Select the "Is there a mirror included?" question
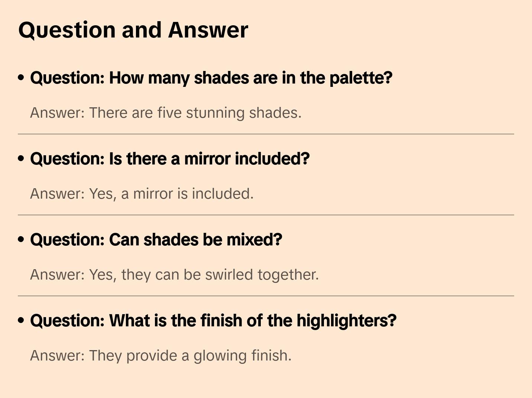Image resolution: width=532 pixels, height=398 pixels. [170, 159]
